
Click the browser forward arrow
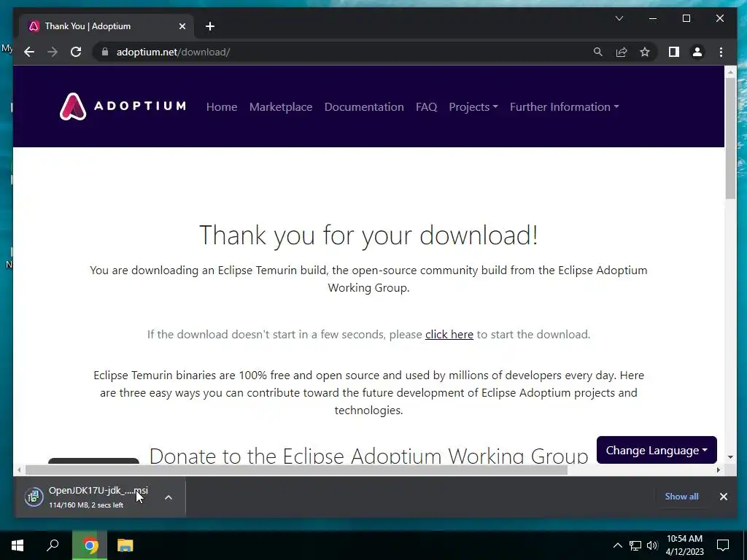click(53, 52)
